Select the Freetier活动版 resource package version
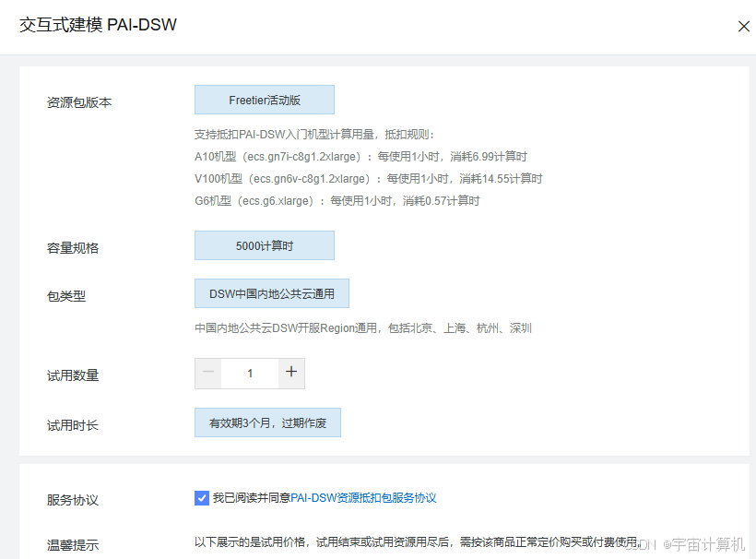The width and height of the screenshot is (756, 559). pos(264,99)
